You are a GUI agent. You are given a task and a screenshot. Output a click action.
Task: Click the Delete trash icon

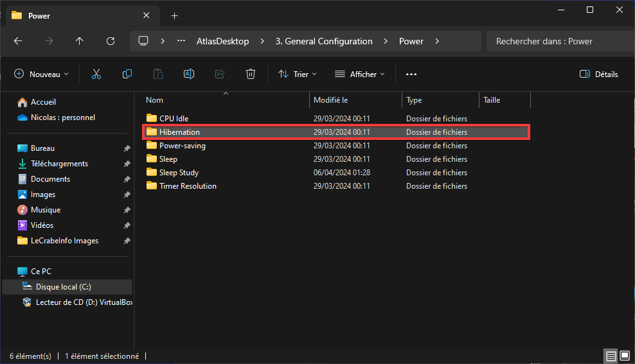251,74
